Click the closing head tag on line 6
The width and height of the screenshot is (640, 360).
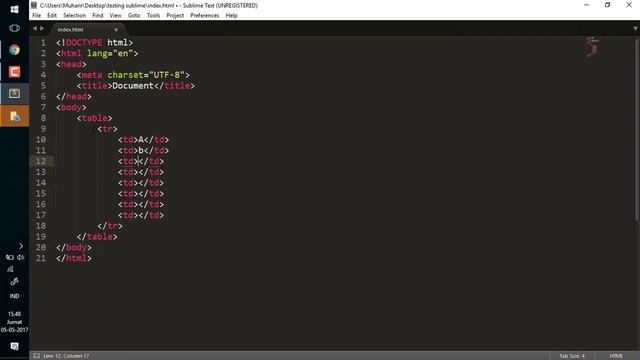coord(74,96)
